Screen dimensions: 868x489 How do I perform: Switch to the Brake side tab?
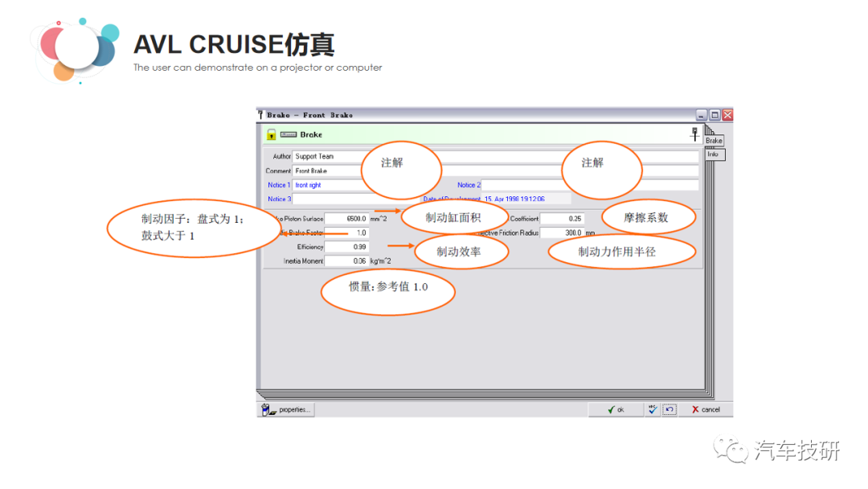[714, 141]
